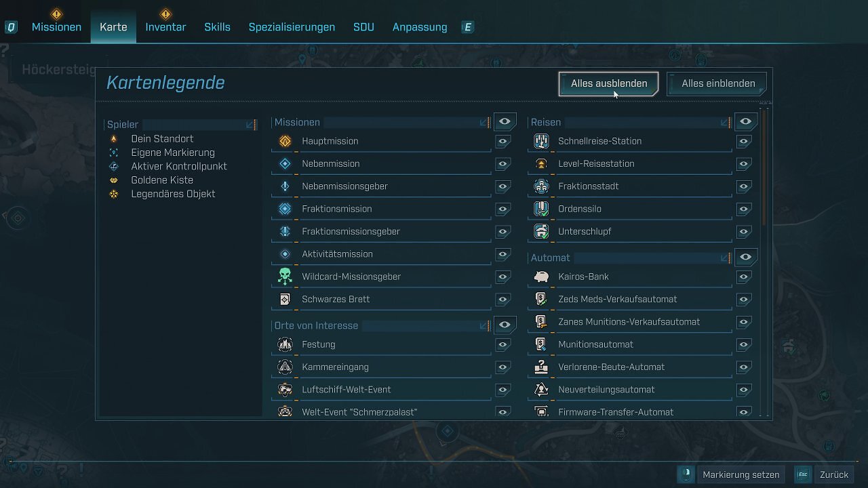Collapse the Reisen section arrow

pos(725,123)
